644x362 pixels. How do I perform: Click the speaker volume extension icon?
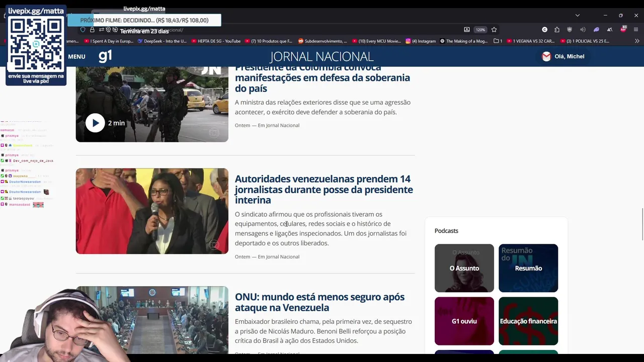(x=583, y=30)
